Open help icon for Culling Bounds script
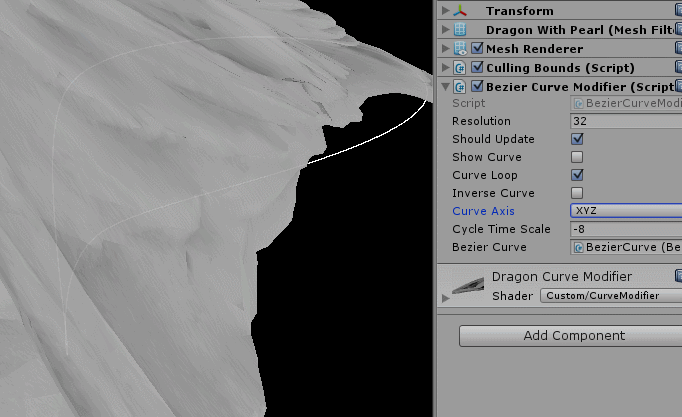This screenshot has width=682, height=417. pos(679,67)
